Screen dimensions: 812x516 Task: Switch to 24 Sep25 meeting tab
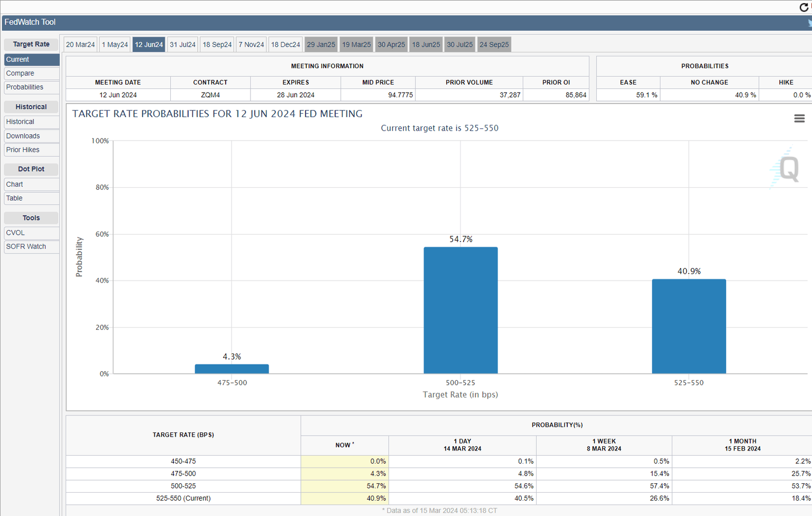pyautogui.click(x=494, y=44)
